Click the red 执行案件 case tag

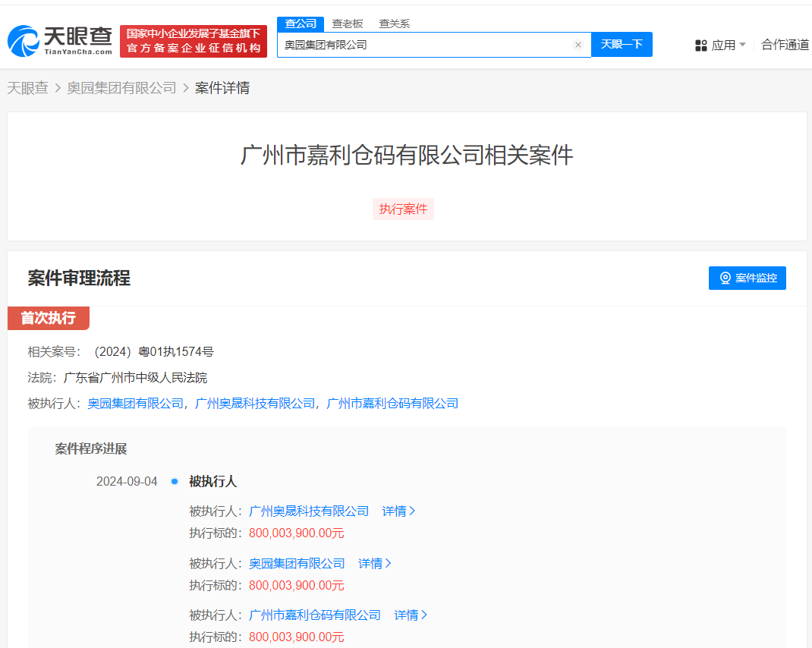click(x=403, y=209)
